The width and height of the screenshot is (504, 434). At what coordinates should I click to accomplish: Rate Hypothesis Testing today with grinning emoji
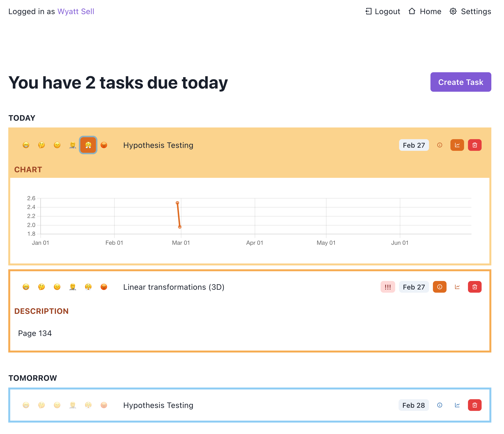click(26, 145)
